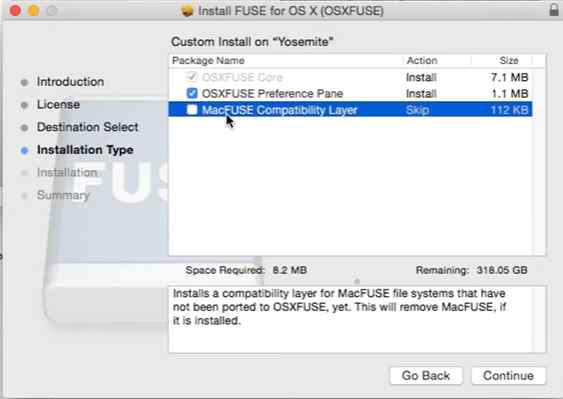Click the blue Installation Type step bullet

click(x=24, y=150)
